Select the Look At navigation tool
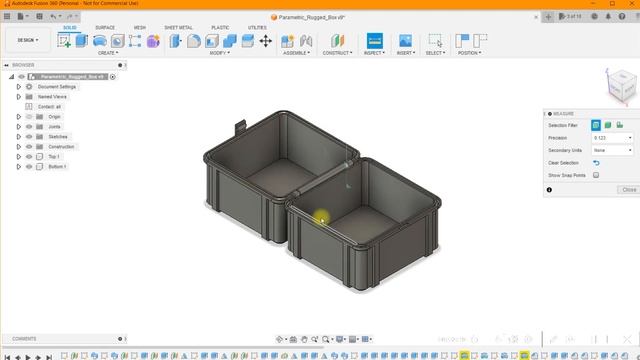The width and height of the screenshot is (640, 360). [293, 339]
